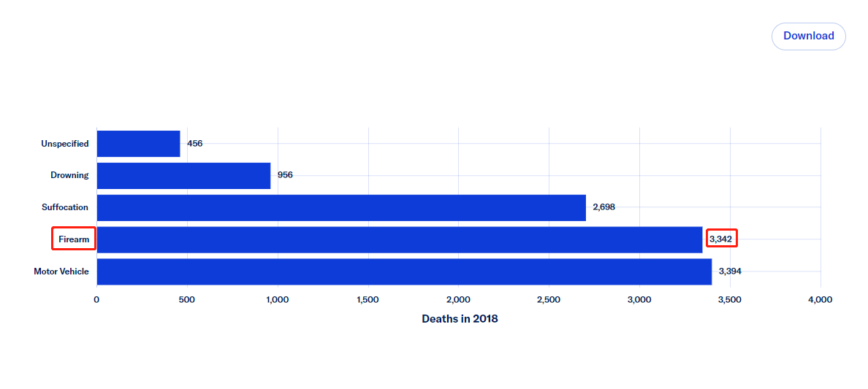Click the Unspecified category label
The height and width of the screenshot is (389, 868).
tap(65, 144)
